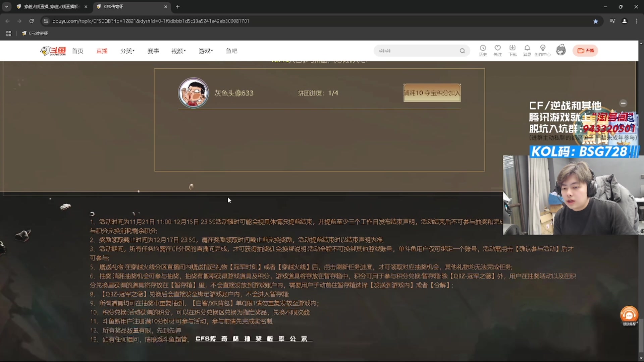
Task: Open orange customer service chat icon
Action: tap(629, 315)
